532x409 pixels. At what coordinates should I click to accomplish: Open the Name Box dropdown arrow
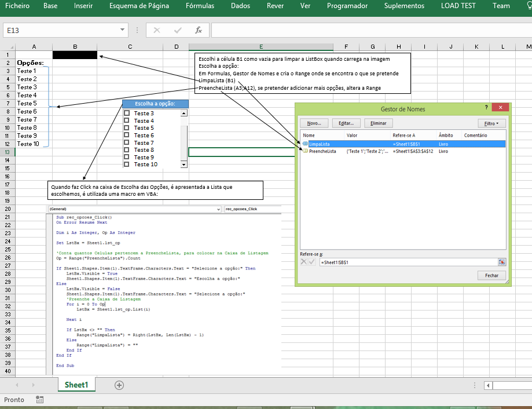[122, 30]
